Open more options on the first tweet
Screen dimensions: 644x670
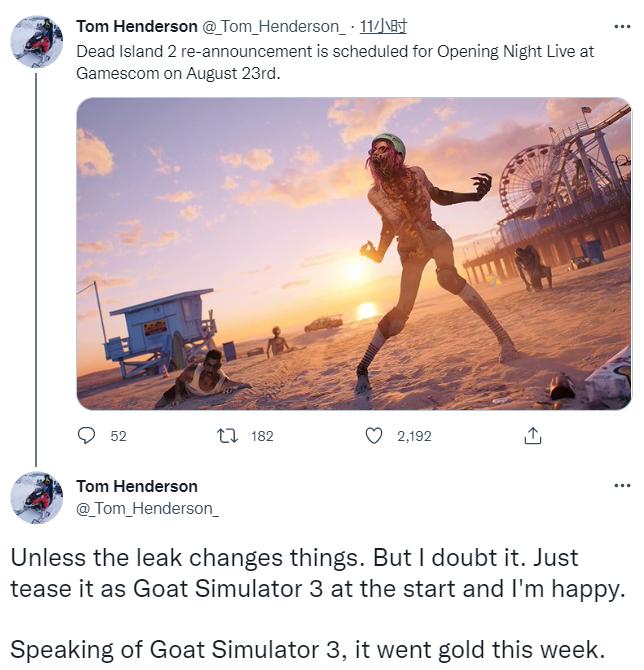(x=621, y=26)
